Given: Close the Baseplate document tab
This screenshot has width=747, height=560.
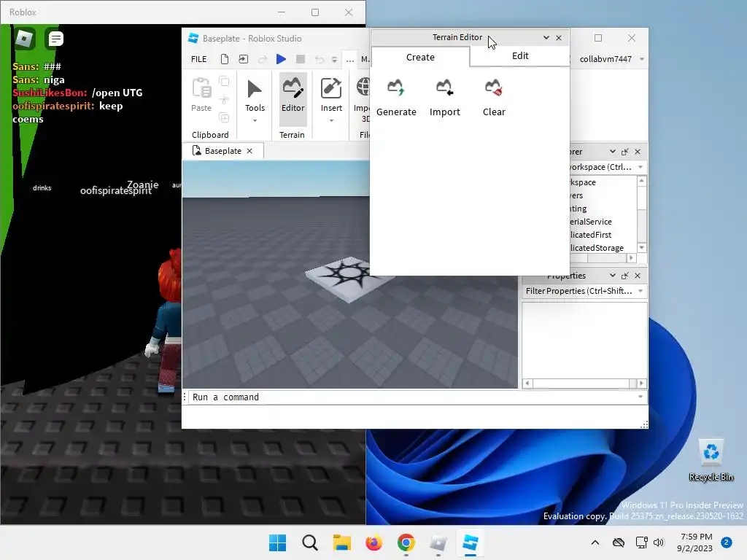Looking at the screenshot, I should [x=249, y=151].
